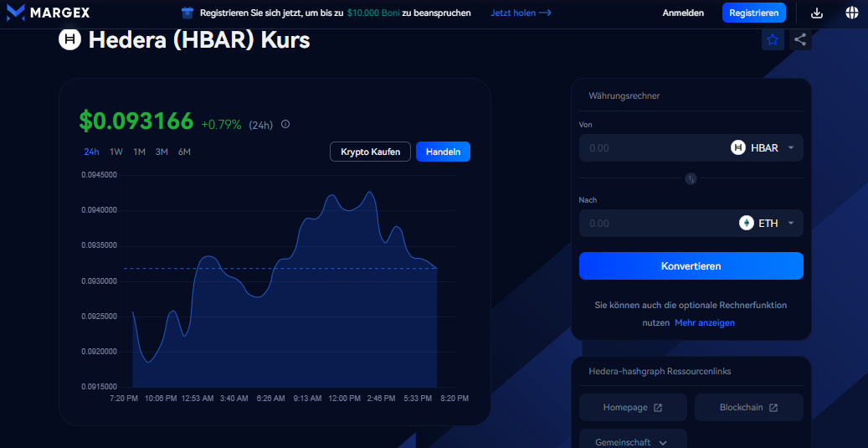
Task: Click the 0.0945000 axis label
Action: pyautogui.click(x=99, y=175)
